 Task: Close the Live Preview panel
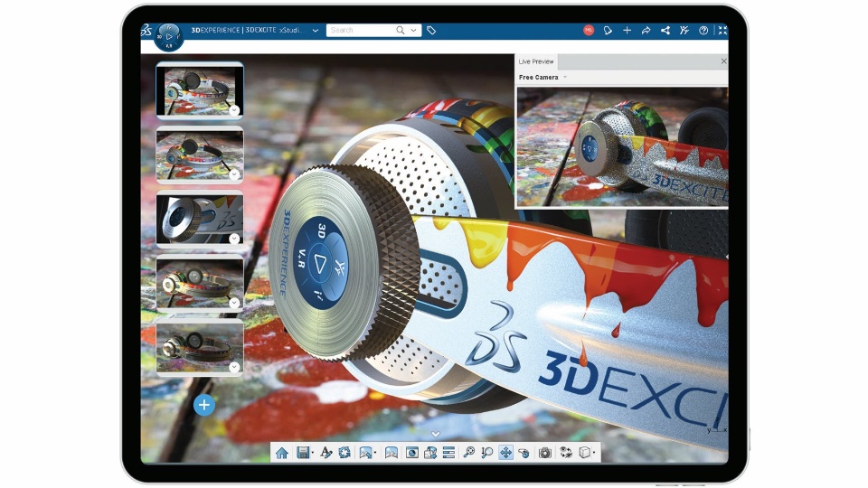click(x=723, y=61)
